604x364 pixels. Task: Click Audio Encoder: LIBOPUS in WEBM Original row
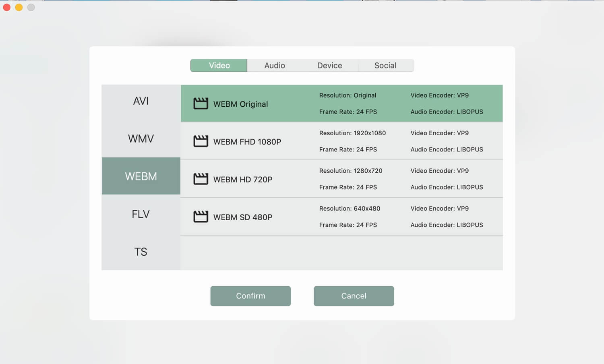click(x=447, y=112)
